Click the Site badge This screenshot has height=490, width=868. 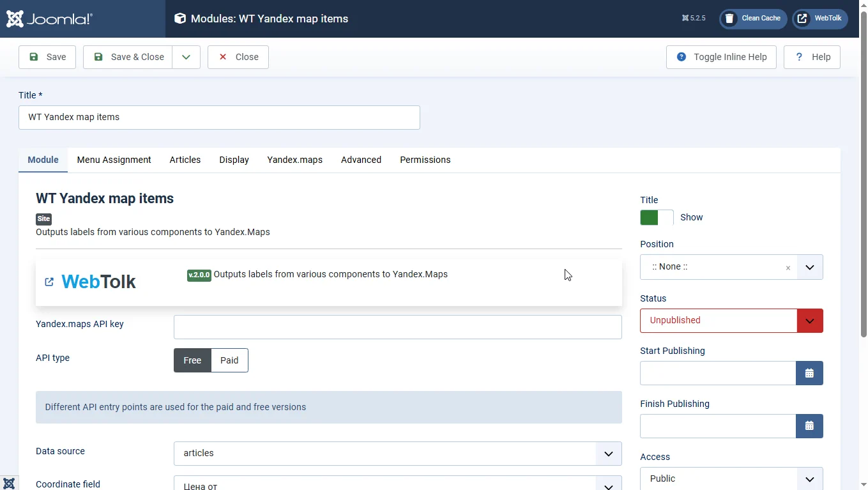[43, 218]
